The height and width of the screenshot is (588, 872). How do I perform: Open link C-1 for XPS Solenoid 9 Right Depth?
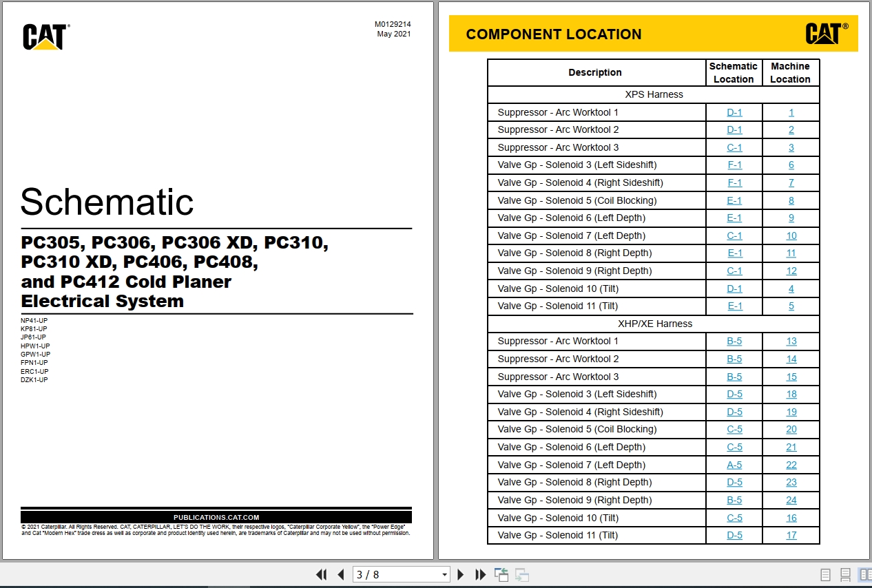point(734,271)
